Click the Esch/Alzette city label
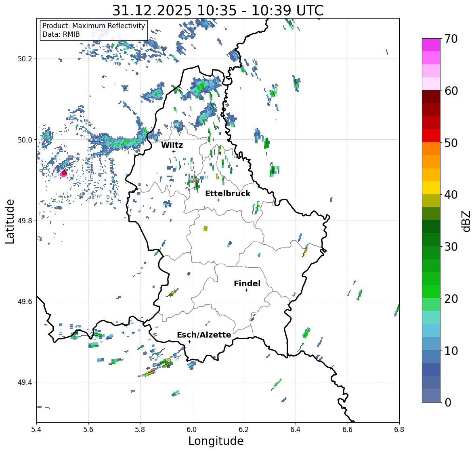This screenshot has height=451, width=476. (204, 335)
